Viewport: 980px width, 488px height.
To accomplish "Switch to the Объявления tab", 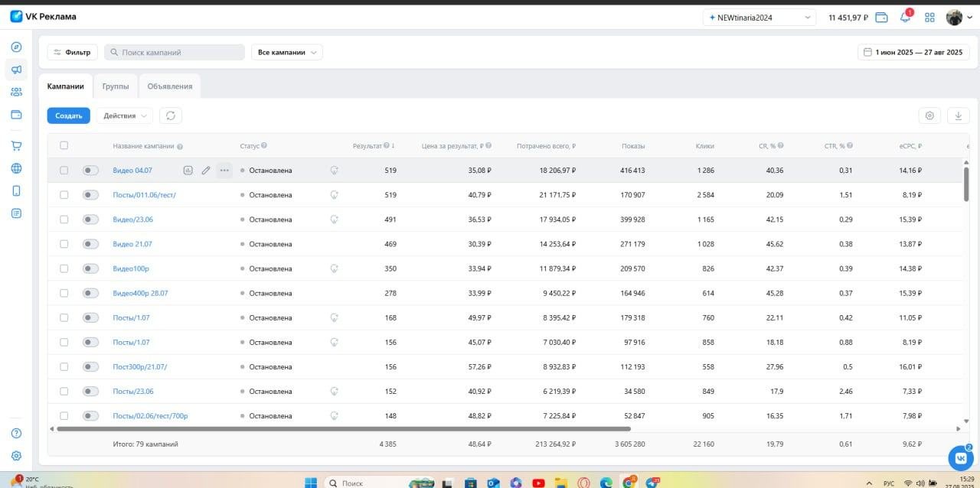I will (170, 86).
